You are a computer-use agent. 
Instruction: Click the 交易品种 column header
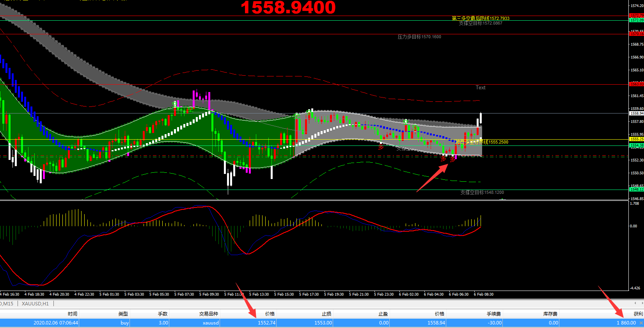click(209, 314)
